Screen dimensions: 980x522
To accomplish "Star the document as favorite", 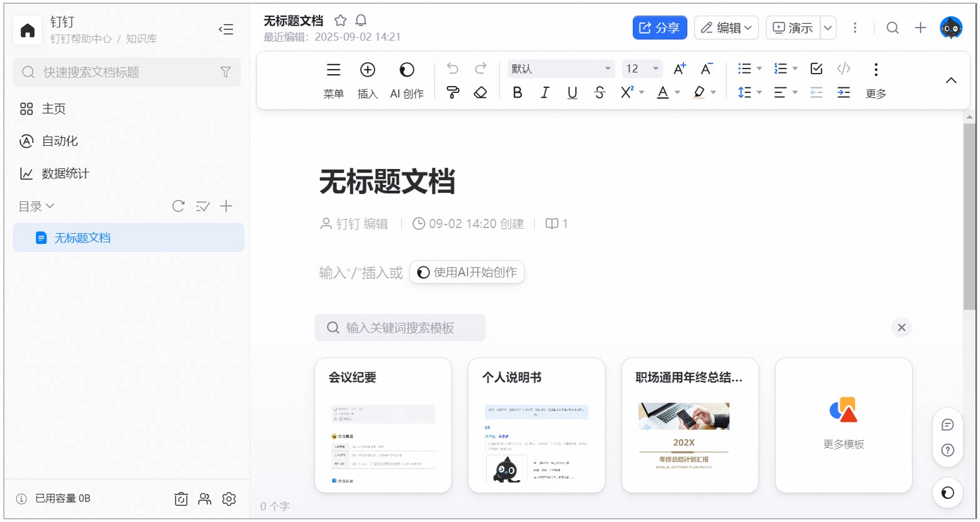I will click(340, 21).
